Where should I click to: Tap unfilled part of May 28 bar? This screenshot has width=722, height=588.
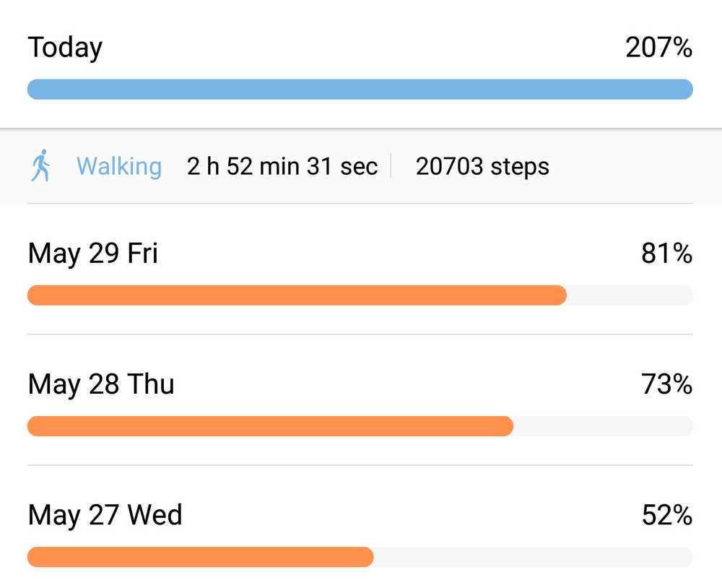(603, 426)
